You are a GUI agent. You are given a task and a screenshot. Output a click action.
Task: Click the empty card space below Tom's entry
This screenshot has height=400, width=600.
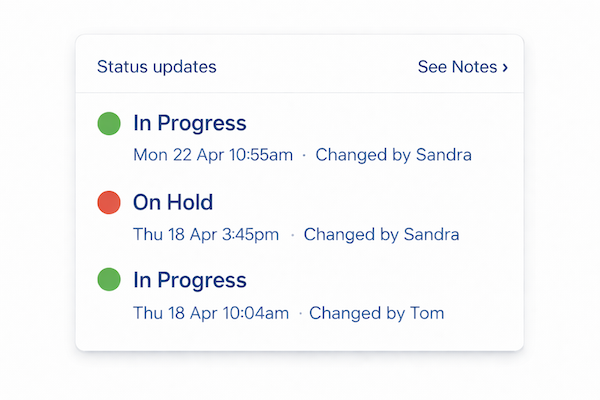click(300, 338)
